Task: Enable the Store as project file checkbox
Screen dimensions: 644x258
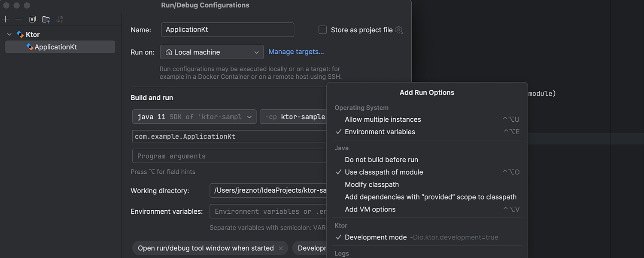Action: tap(322, 30)
